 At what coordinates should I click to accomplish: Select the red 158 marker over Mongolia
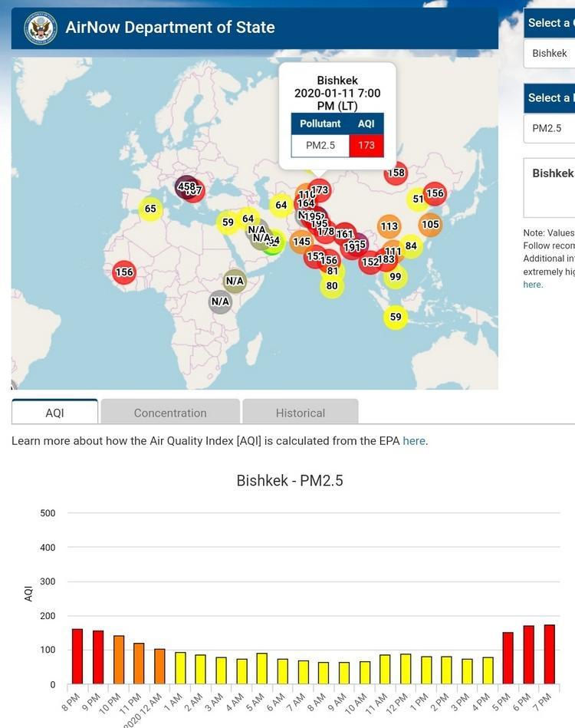396,173
